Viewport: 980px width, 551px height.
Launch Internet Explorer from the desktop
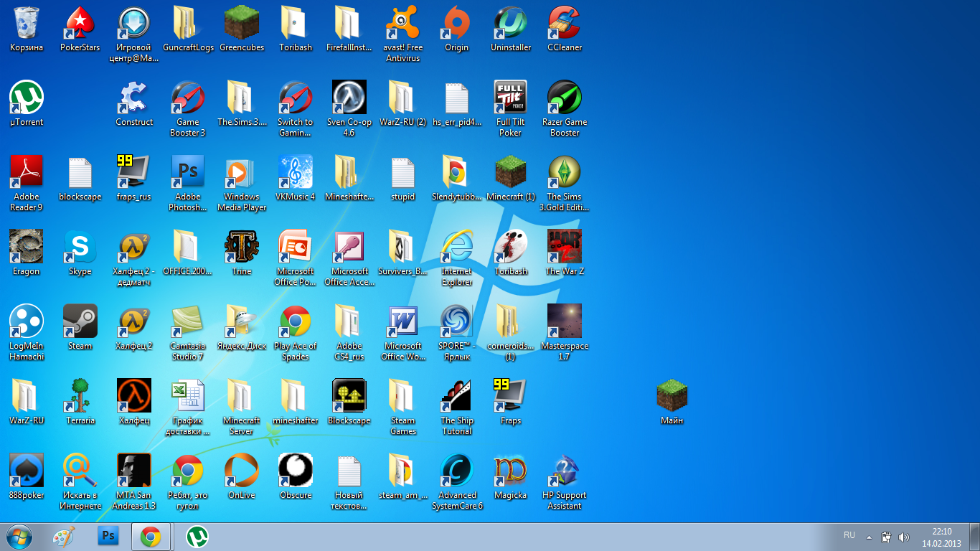(457, 247)
